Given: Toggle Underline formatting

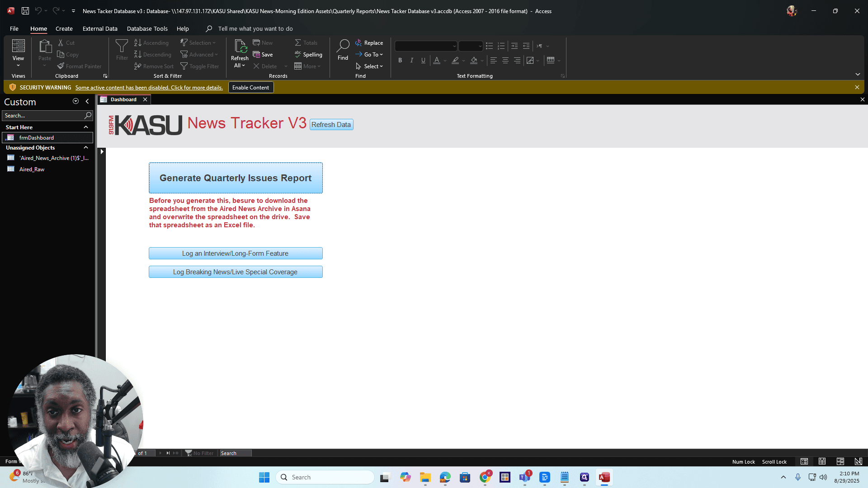Looking at the screenshot, I should [x=424, y=61].
